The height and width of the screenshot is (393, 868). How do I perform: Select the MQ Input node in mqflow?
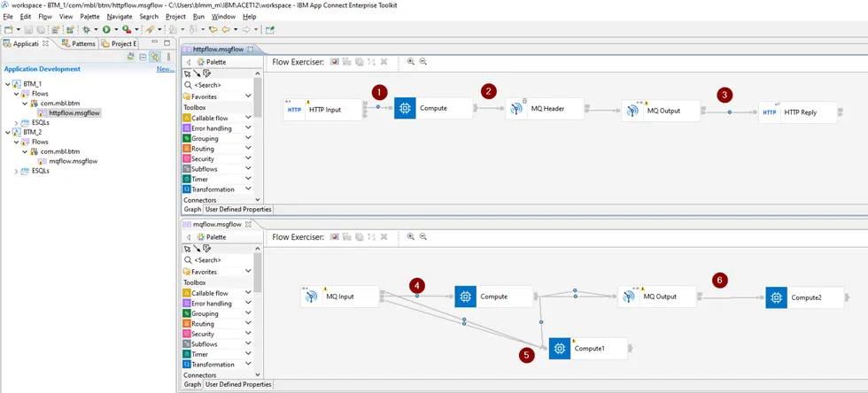pyautogui.click(x=339, y=297)
